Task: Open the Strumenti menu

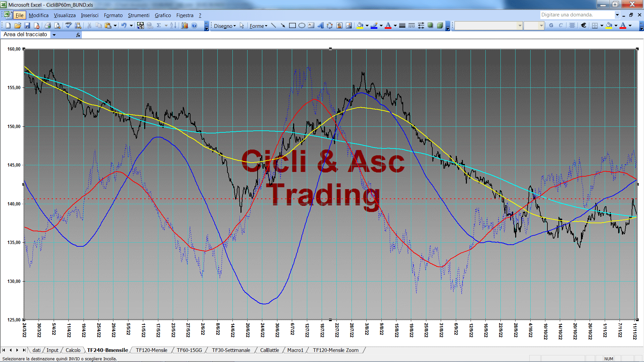Action: [139, 15]
